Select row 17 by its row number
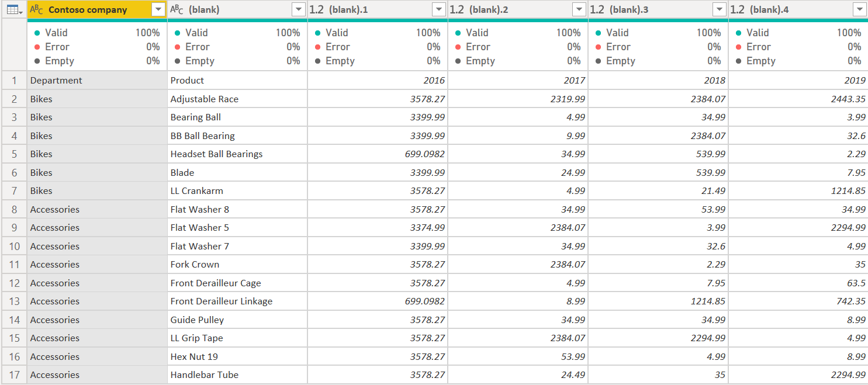Image resolution: width=868 pixels, height=385 pixels. 13,374
